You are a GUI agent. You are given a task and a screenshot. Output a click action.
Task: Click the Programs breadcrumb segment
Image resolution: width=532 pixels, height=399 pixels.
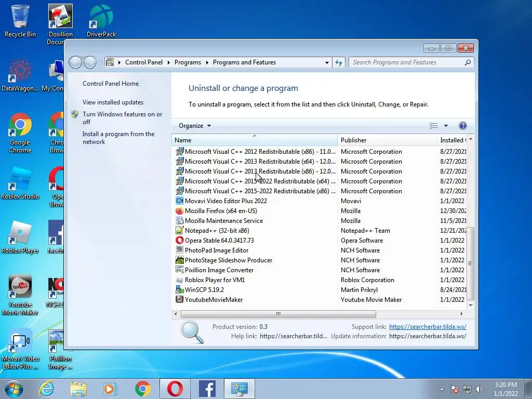pyautogui.click(x=188, y=62)
